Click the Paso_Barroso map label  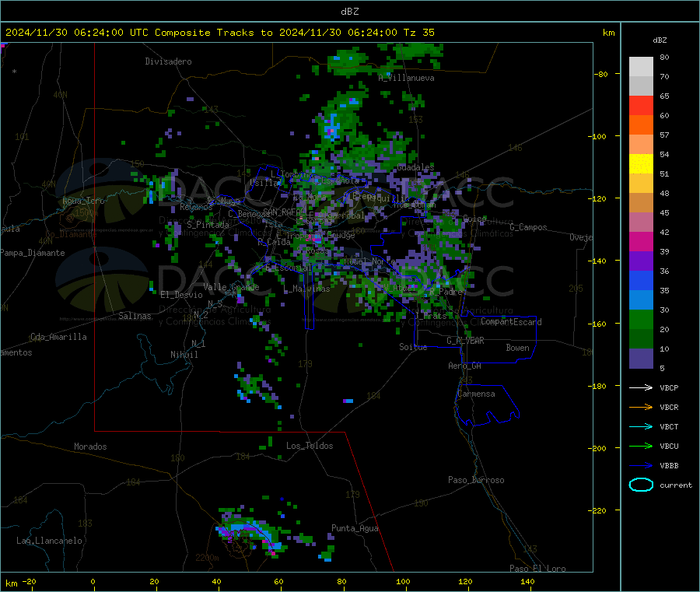tap(476, 481)
